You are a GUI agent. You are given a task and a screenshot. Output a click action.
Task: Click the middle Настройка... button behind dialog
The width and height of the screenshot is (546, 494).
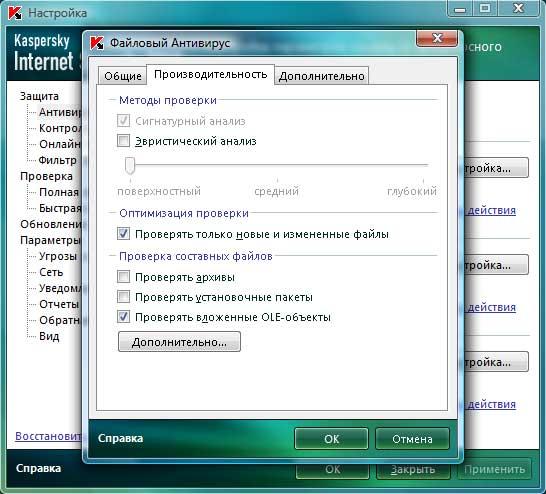coord(496,265)
